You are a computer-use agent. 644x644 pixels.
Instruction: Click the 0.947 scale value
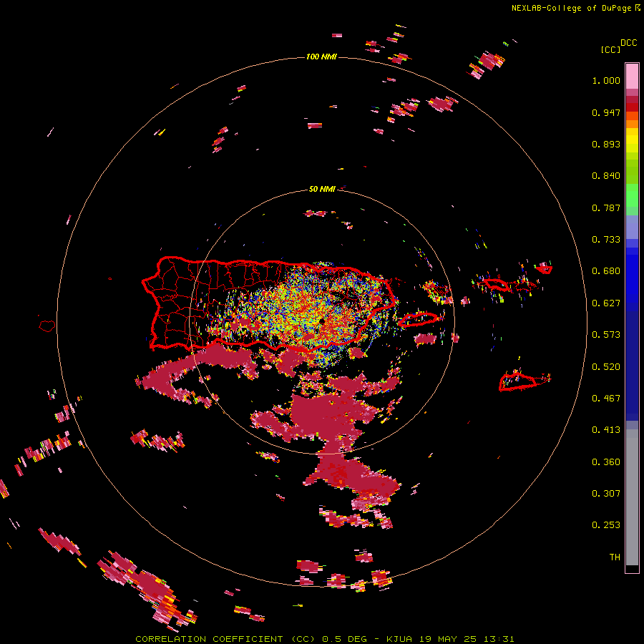[606, 112]
